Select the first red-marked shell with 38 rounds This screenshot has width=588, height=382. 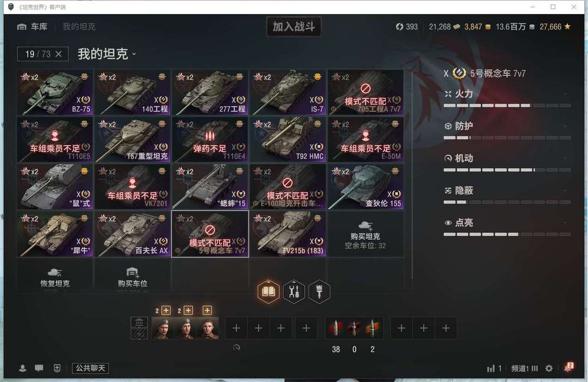[x=335, y=328]
